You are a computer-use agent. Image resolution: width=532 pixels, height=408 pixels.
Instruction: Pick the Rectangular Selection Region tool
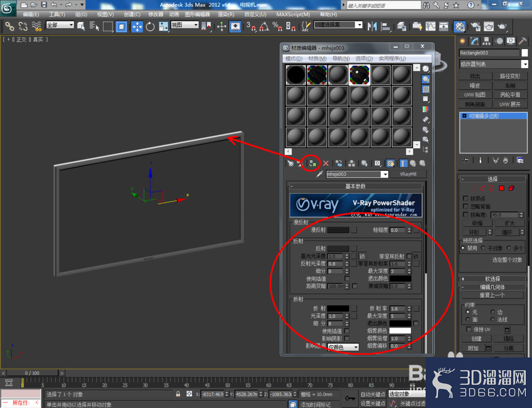point(108,27)
